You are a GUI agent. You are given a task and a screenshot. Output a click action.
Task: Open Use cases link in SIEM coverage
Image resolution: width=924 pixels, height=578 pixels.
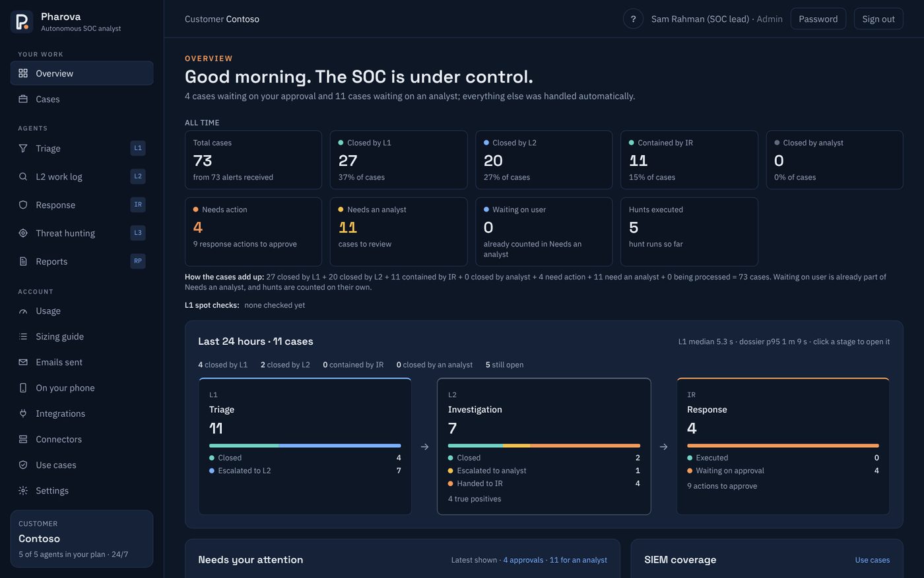click(873, 560)
